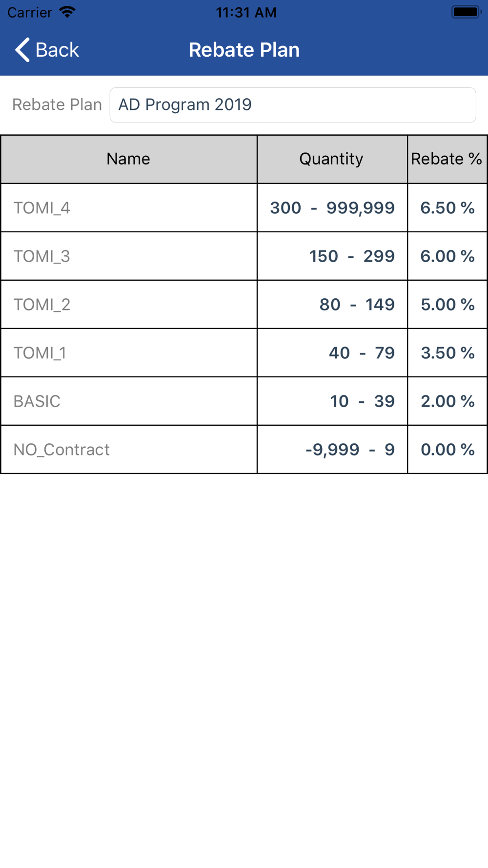Select the Name column header

[x=129, y=159]
